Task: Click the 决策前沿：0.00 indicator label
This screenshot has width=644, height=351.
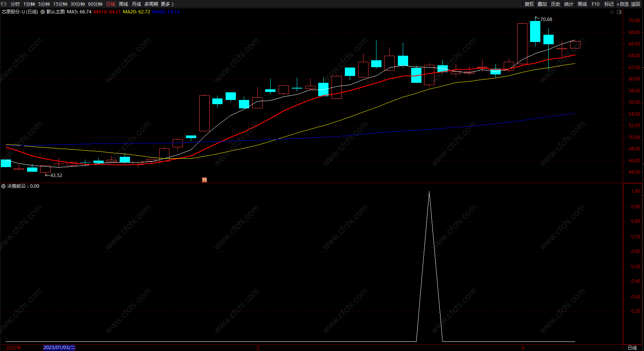Action: [x=23, y=186]
